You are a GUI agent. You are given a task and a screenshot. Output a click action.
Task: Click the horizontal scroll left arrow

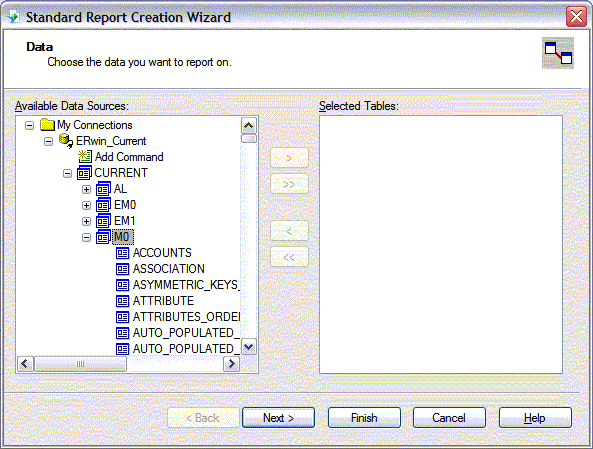pyautogui.click(x=25, y=364)
